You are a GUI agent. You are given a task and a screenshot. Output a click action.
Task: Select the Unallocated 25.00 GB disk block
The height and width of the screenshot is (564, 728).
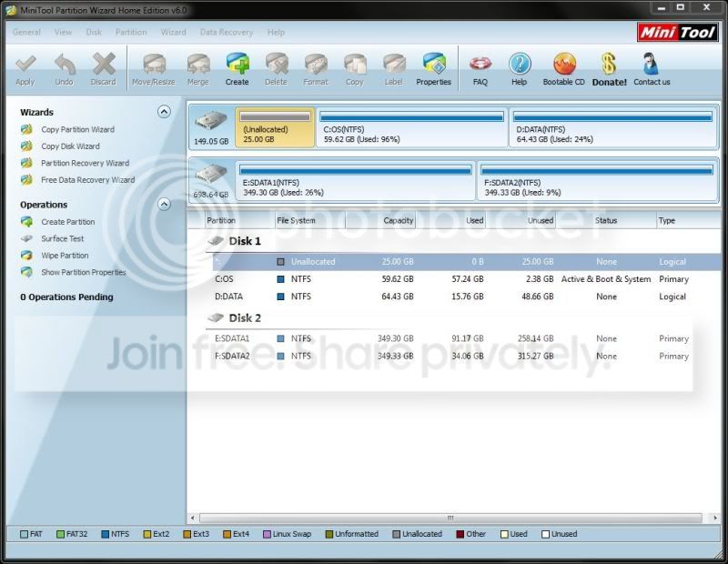(275, 127)
